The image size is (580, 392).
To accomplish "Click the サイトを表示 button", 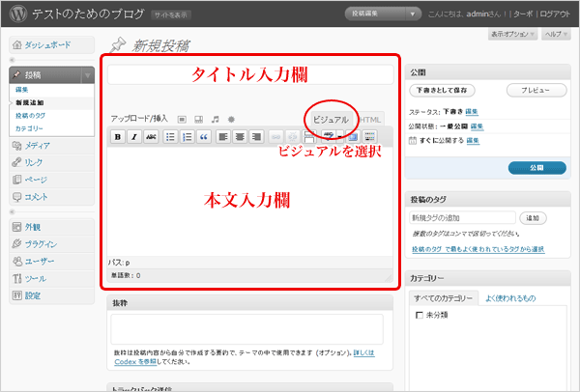I will coord(171,15).
